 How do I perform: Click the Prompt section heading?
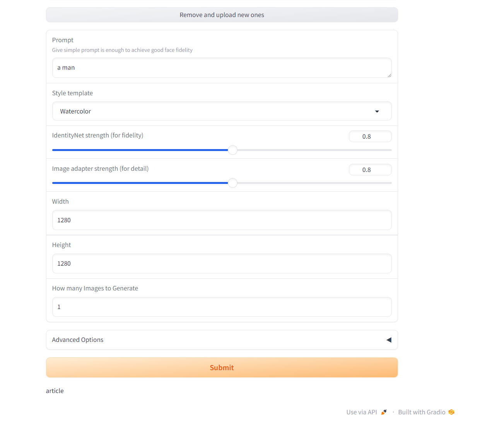(x=63, y=40)
